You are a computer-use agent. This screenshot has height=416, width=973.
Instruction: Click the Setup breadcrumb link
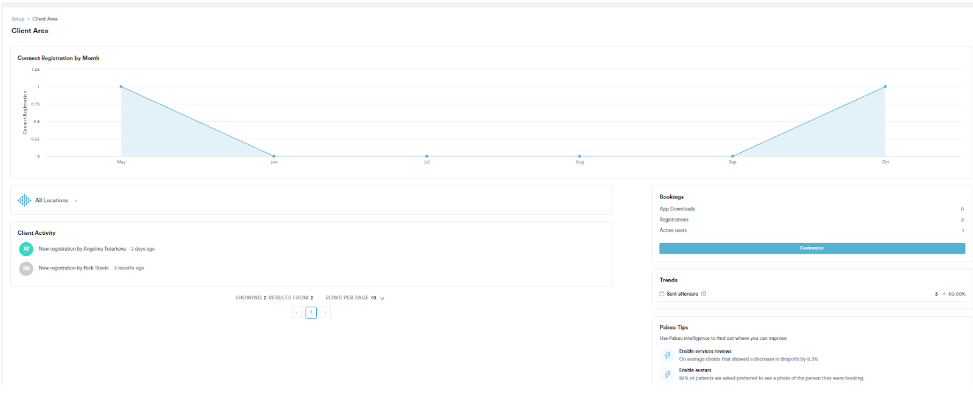point(17,19)
